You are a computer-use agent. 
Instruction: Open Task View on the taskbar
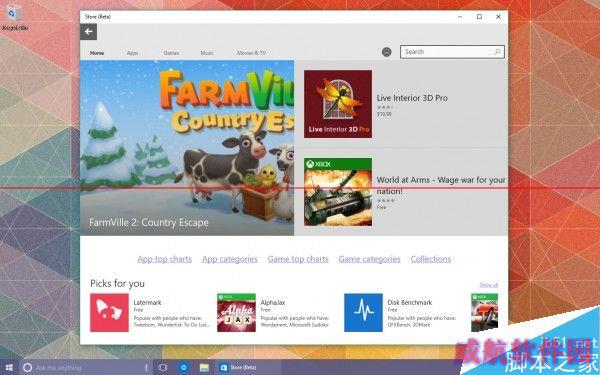pos(163,368)
